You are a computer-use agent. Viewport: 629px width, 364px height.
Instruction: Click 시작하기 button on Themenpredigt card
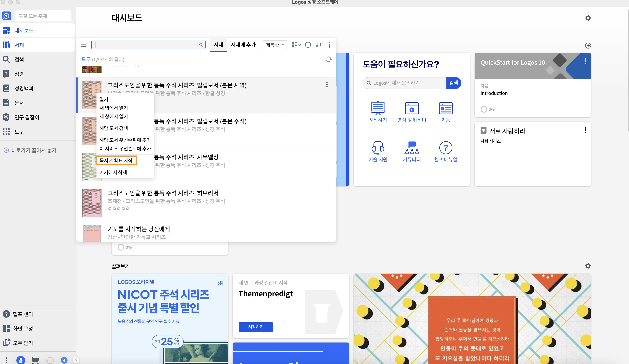point(256,327)
